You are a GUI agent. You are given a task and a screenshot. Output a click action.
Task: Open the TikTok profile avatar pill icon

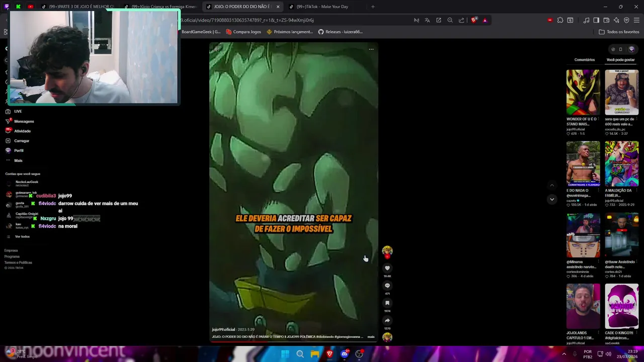coord(631,49)
